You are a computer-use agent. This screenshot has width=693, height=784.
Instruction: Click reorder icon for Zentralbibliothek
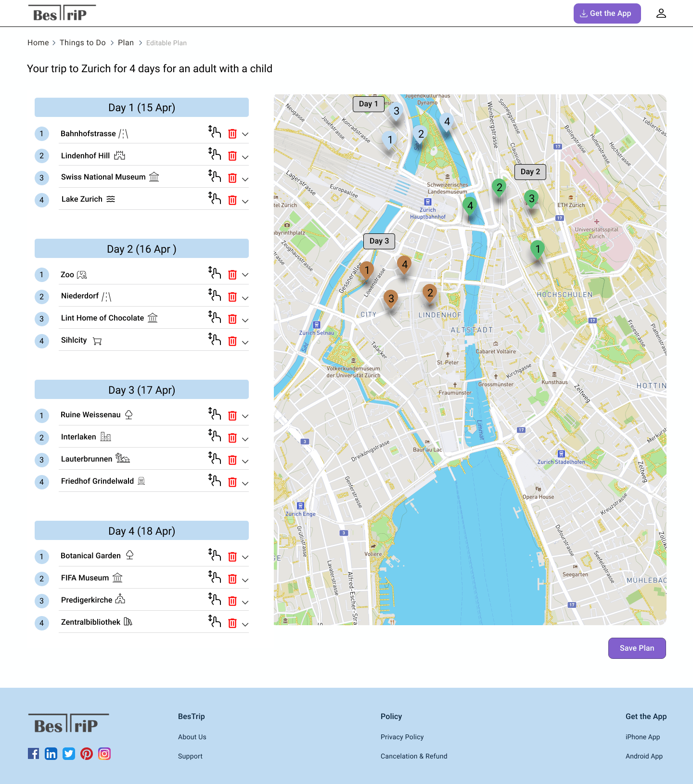[215, 621]
